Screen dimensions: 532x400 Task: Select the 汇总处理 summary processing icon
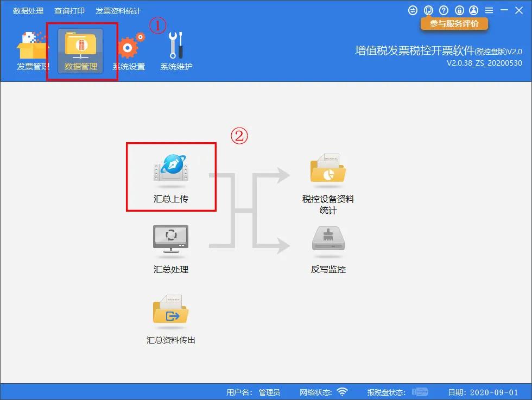click(x=170, y=242)
